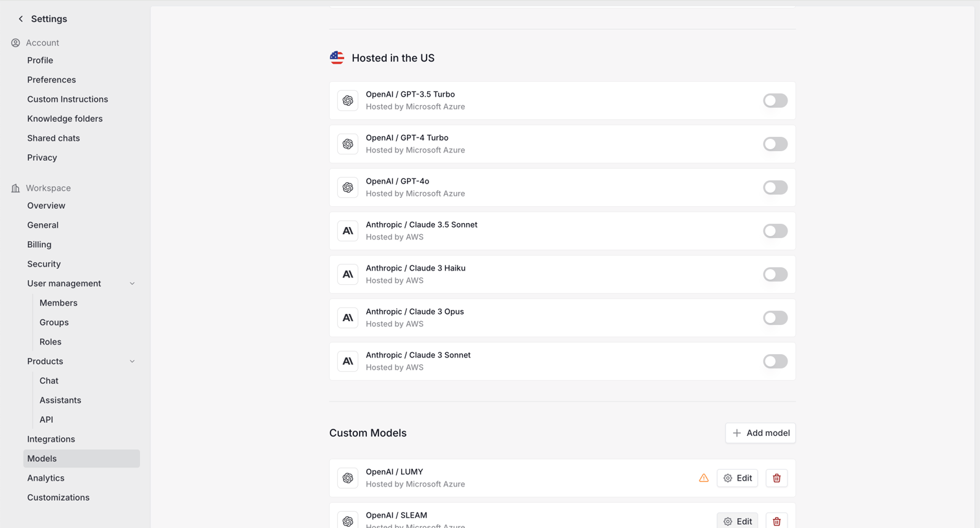980x528 pixels.
Task: Click the OpenAI logo for LUMY model
Action: point(348,478)
